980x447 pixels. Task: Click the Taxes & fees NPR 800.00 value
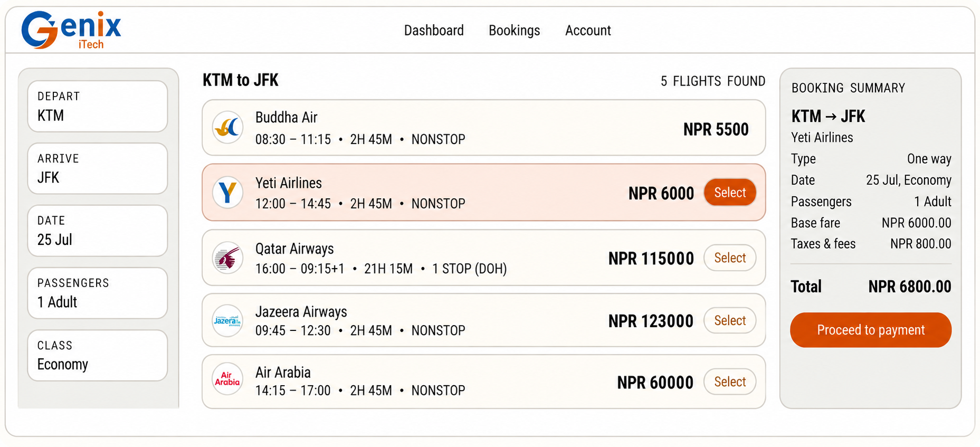pos(921,244)
